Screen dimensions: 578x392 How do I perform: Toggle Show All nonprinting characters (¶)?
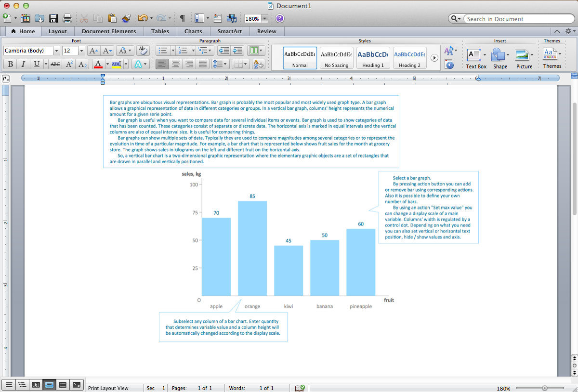click(x=182, y=18)
